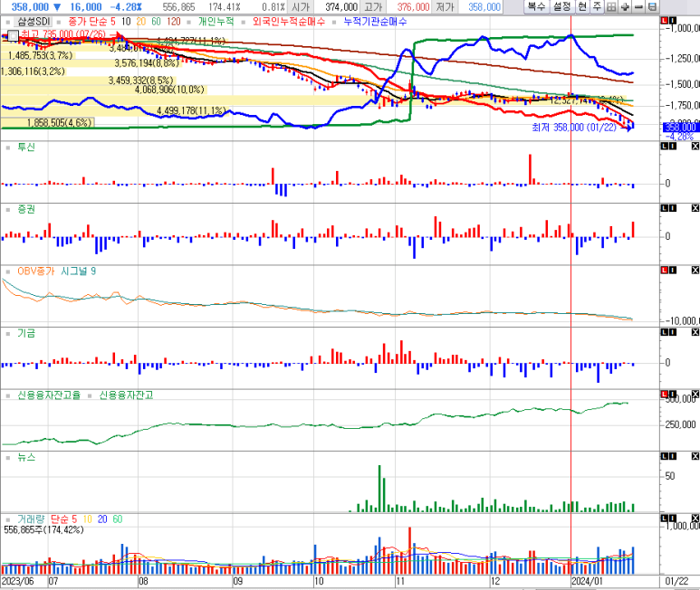The width and height of the screenshot is (700, 590).
Task: Click the 1,485,753(3.7%) volume profile label
Action: coord(40,55)
